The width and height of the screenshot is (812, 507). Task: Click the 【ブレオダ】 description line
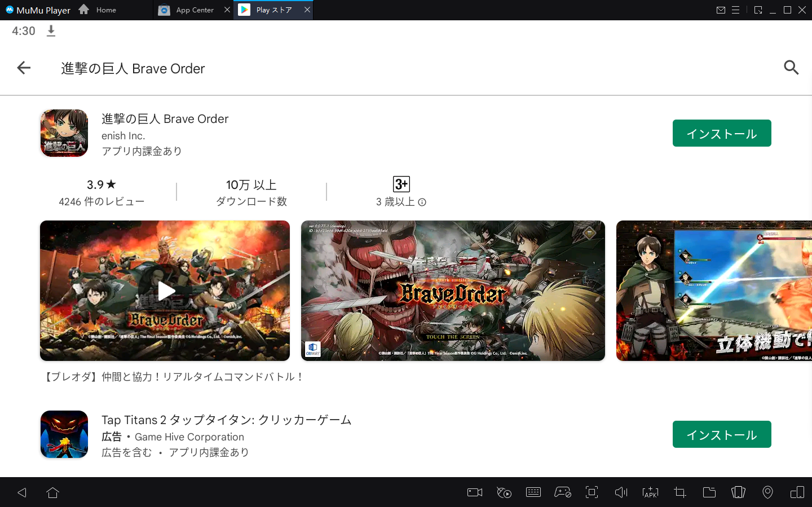click(173, 377)
